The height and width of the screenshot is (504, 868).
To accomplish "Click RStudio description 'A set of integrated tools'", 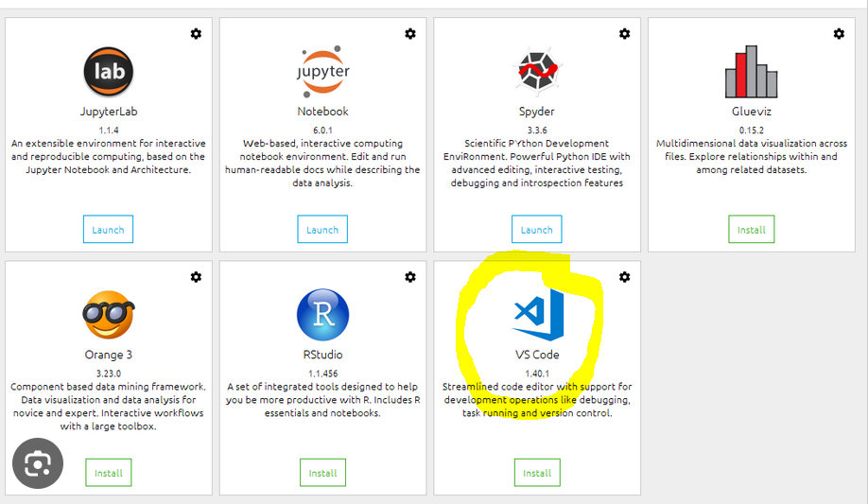I will click(322, 400).
